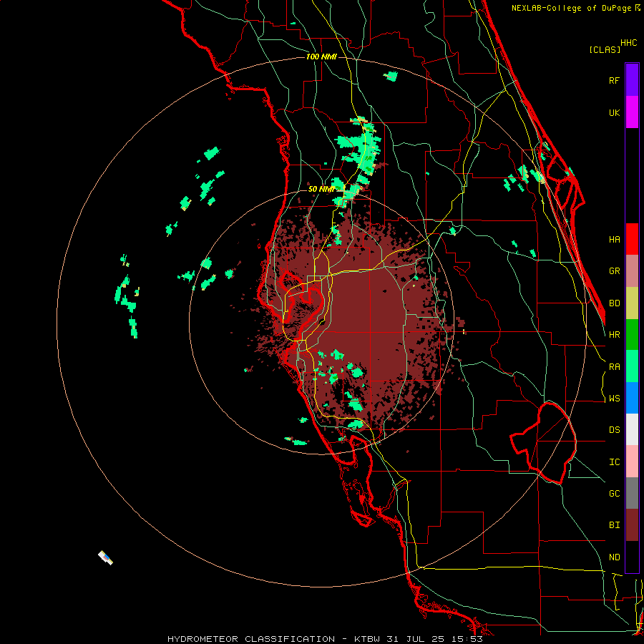Click the WS legend label

click(614, 398)
